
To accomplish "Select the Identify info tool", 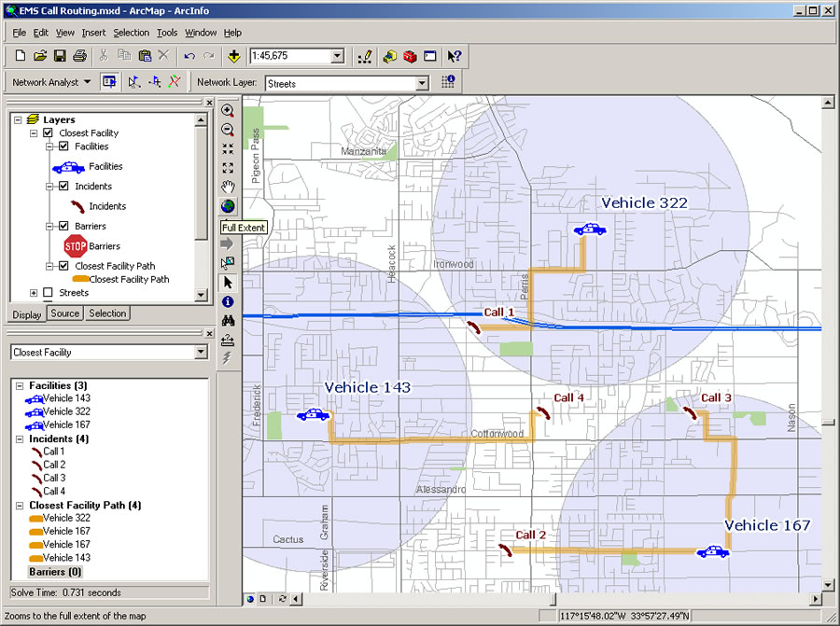I will (228, 301).
